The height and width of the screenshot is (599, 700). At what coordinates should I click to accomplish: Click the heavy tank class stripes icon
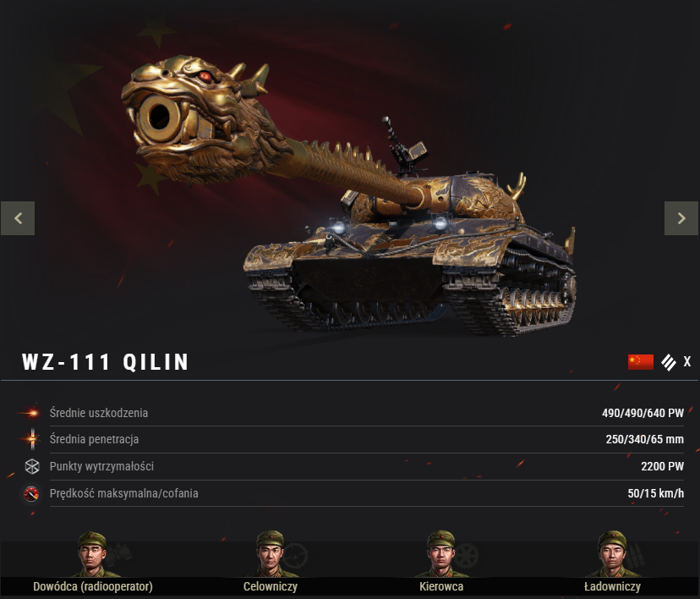point(669,362)
